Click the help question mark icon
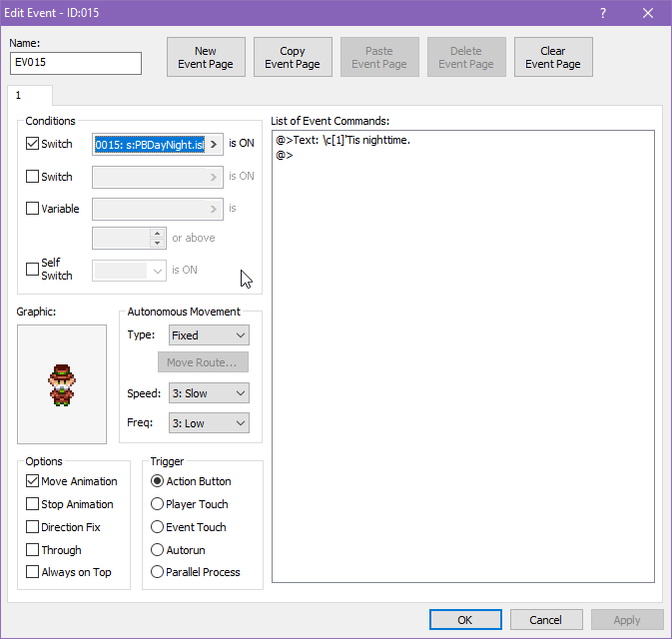The image size is (672, 639). [602, 13]
